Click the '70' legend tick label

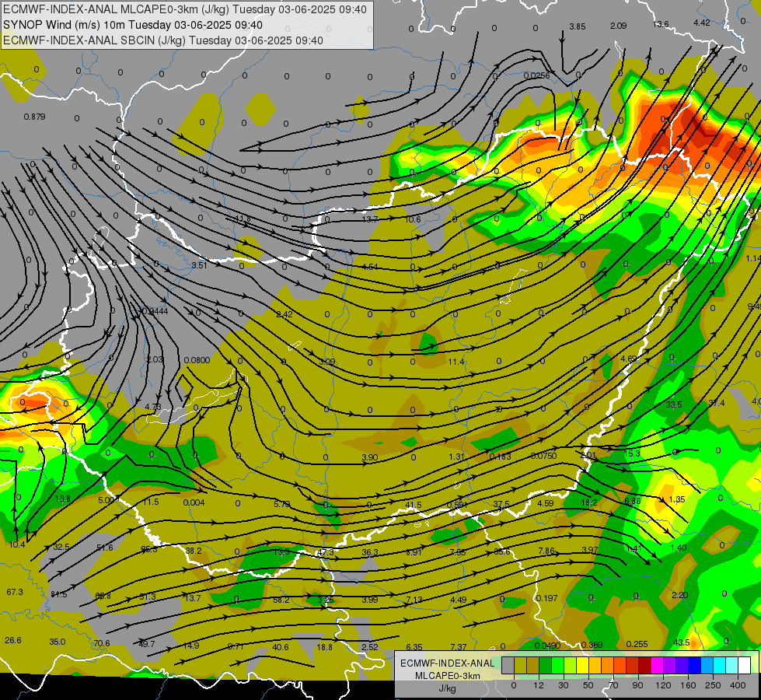click(x=613, y=685)
